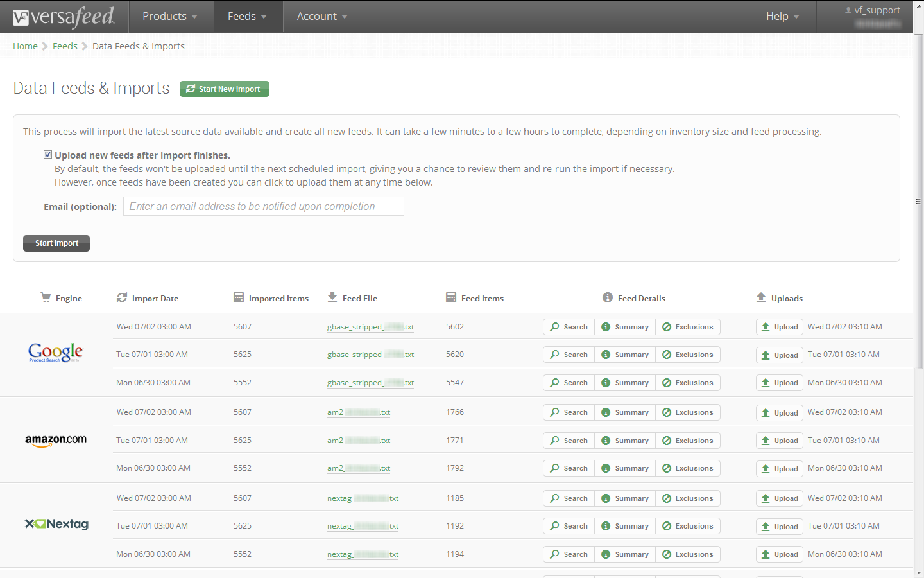Click the amazon.com engine logo

56,441
